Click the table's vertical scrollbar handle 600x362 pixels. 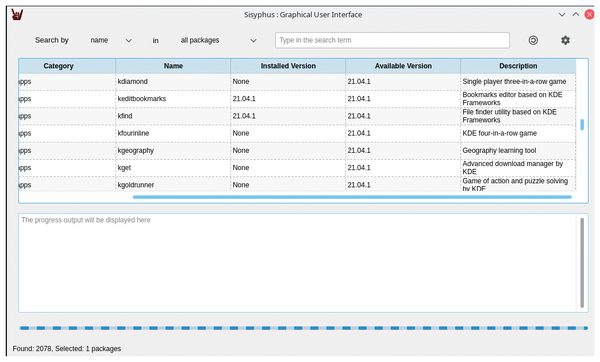582,125
